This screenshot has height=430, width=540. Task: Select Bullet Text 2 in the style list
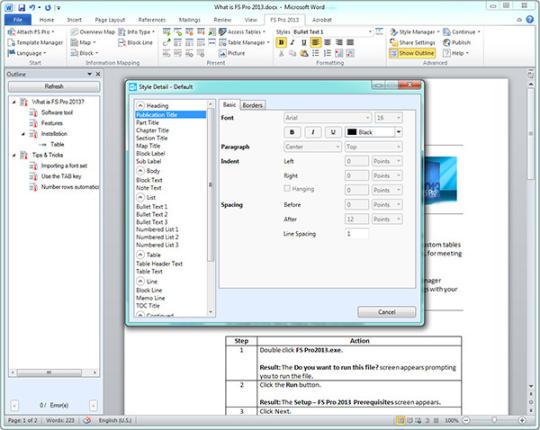point(152,214)
